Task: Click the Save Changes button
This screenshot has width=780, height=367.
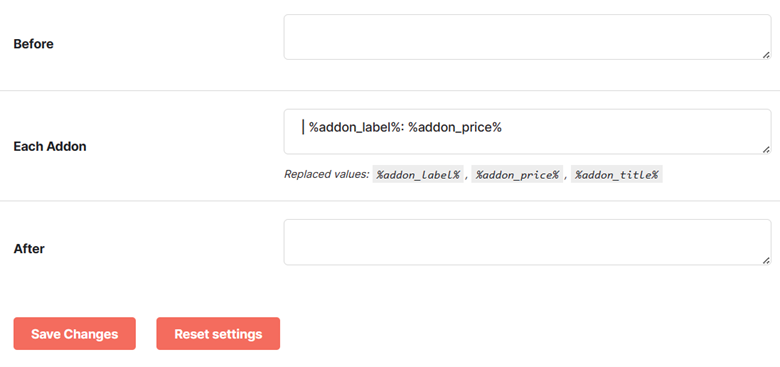Action: [x=75, y=334]
